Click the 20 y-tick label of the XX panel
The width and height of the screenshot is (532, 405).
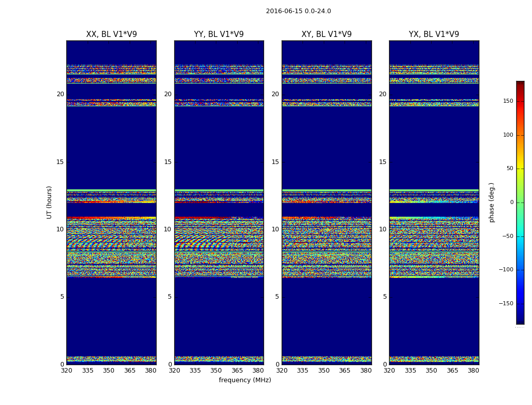pyautogui.click(x=60, y=94)
